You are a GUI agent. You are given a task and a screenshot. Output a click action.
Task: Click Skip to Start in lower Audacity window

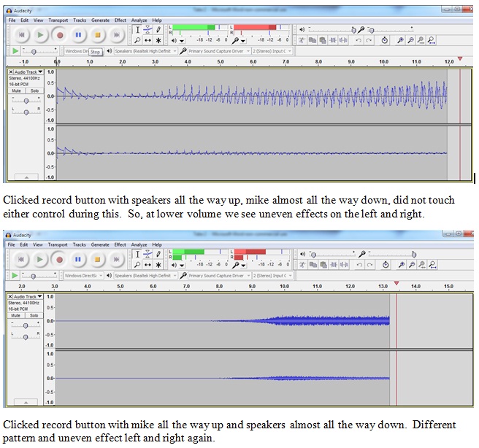click(x=21, y=260)
